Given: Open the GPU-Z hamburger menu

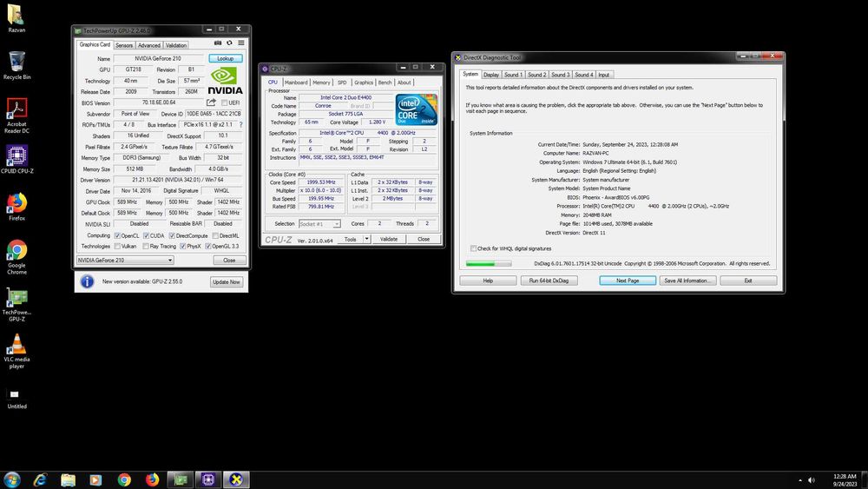Looking at the screenshot, I should [x=241, y=43].
